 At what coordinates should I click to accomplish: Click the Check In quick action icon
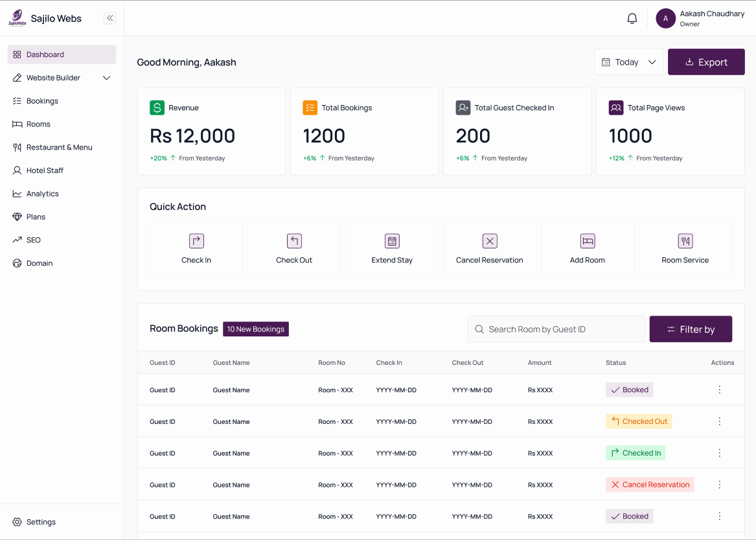pyautogui.click(x=196, y=241)
